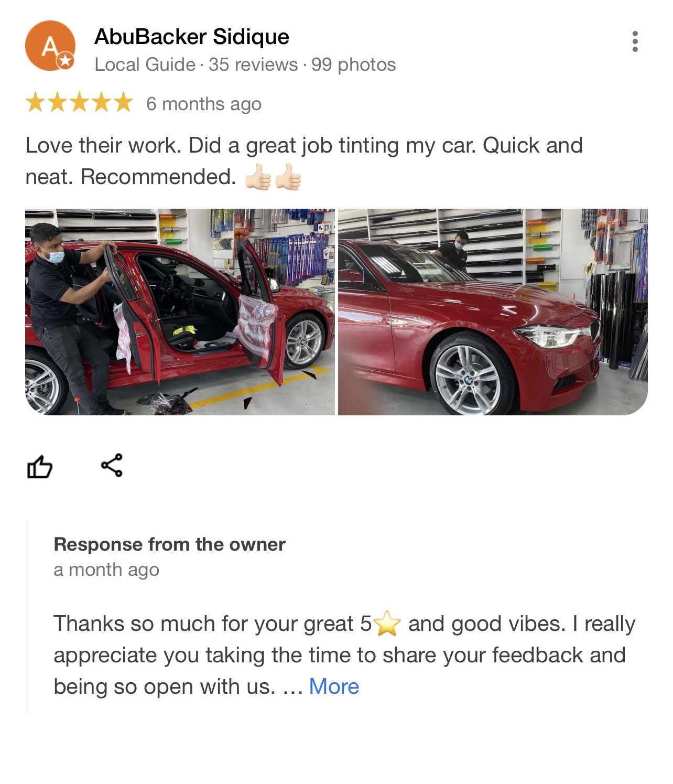Open photo of car with open doors

[x=180, y=312]
